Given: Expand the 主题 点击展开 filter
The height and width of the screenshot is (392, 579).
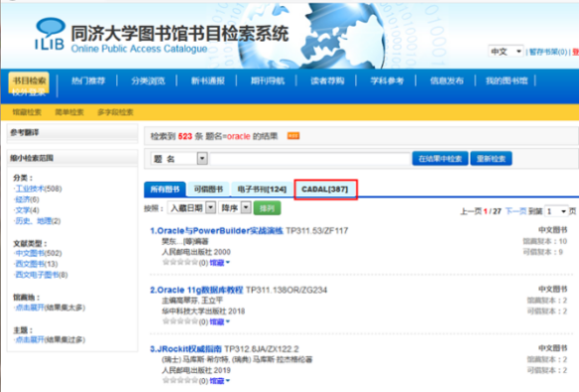Looking at the screenshot, I should [30, 339].
